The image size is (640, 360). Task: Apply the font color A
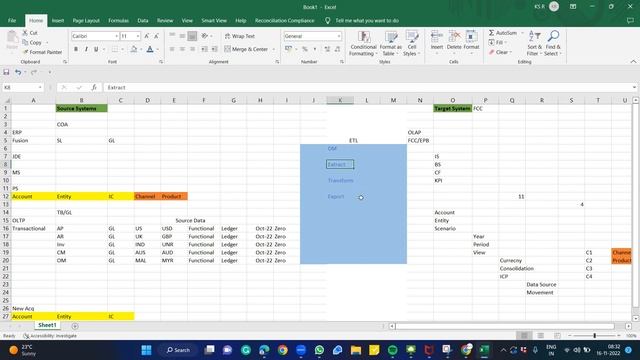pyautogui.click(x=150, y=49)
